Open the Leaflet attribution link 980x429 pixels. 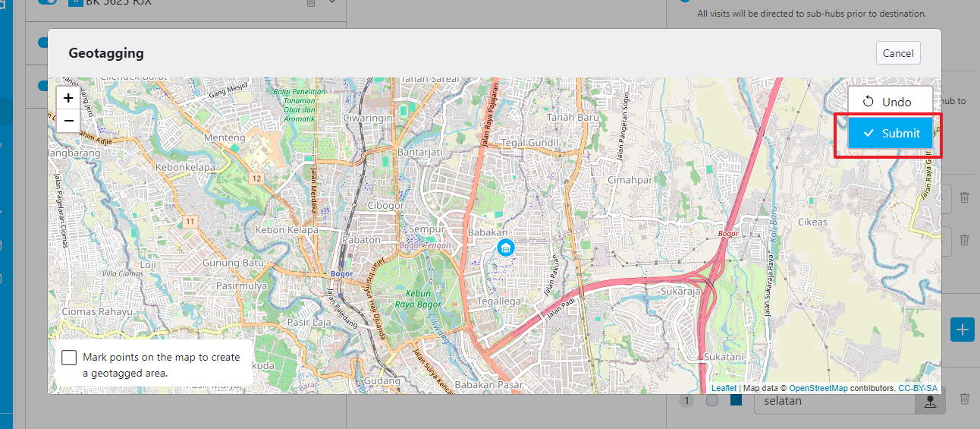tap(724, 388)
